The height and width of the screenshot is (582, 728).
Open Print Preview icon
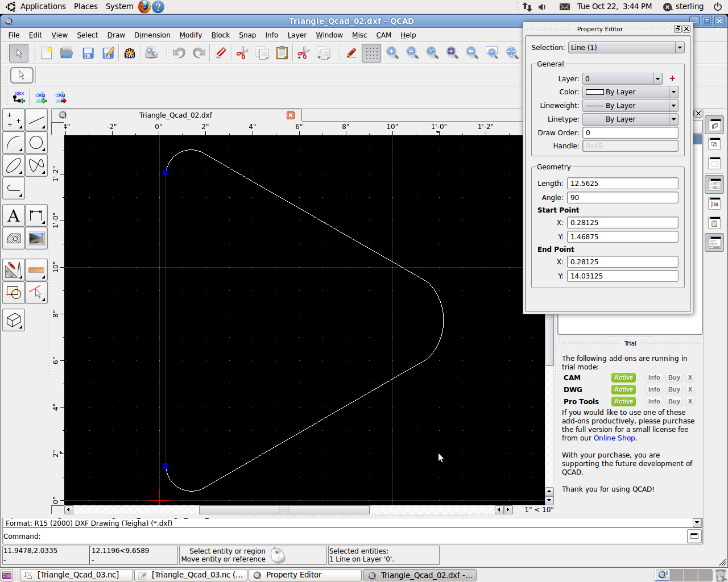tap(151, 53)
